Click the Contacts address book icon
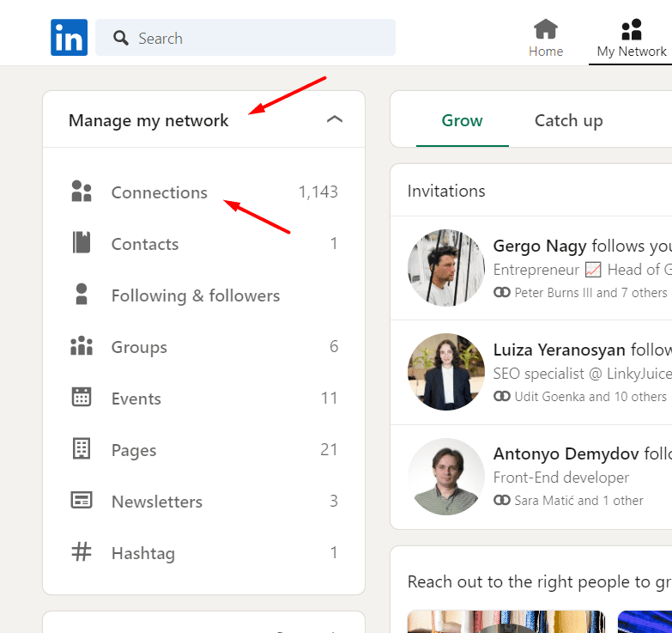Viewport: 672px width, 633px height. point(82,242)
